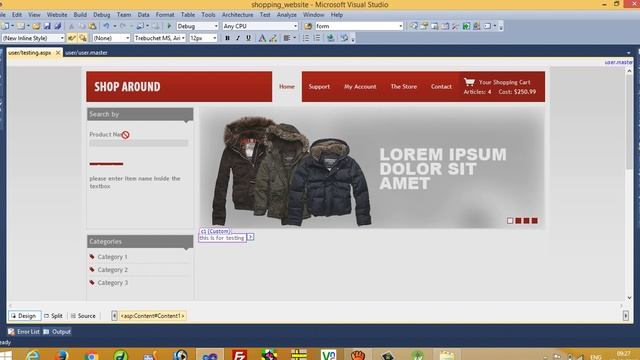Click the Category 1 link
This screenshot has height=360, width=640.
112,257
